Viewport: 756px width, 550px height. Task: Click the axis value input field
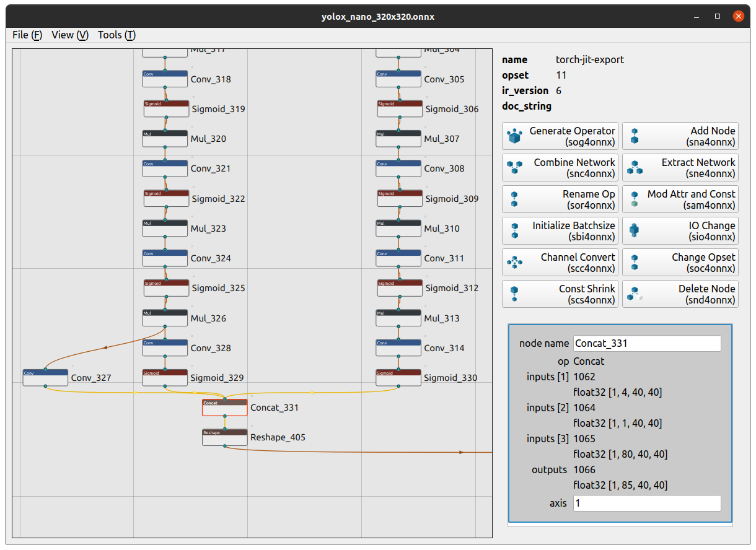click(x=647, y=504)
